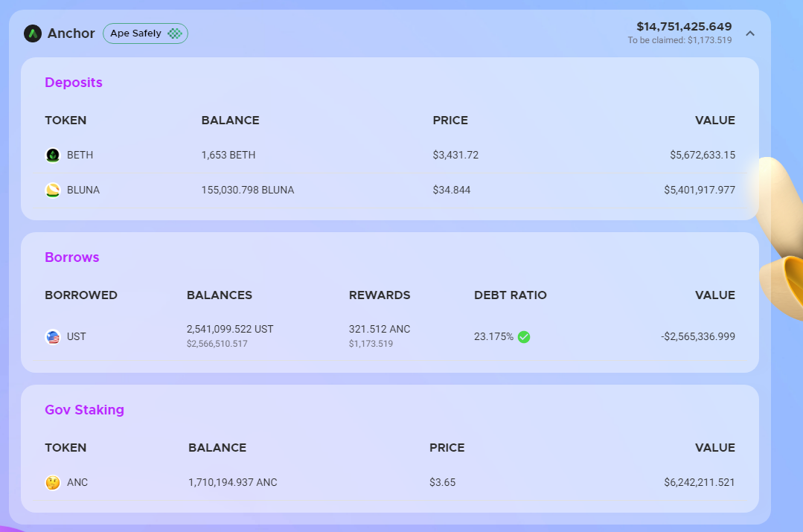Screen dimensions: 803x532
Task: Click BETH price $3,431.72
Action: click(455, 156)
